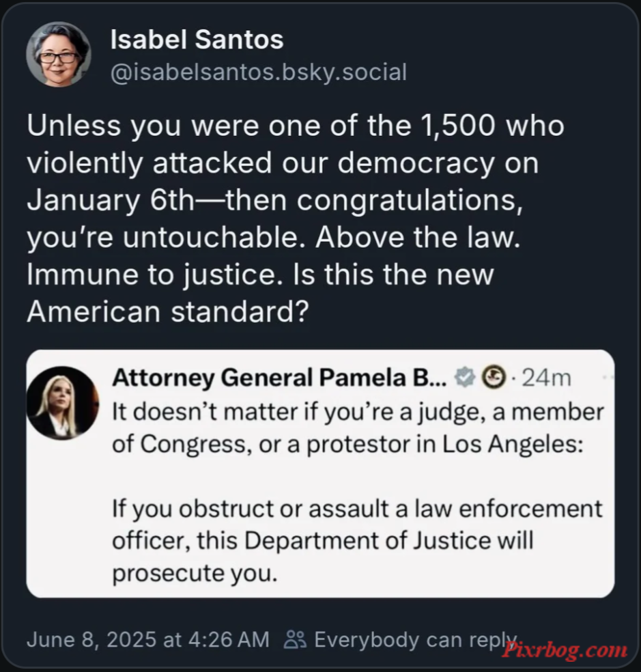Click the Department of Justice seal badge

pyautogui.click(x=494, y=377)
